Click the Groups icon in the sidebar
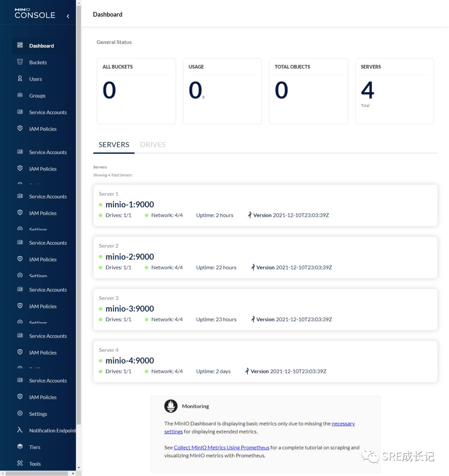Screen dimensions: 449x476 point(20,95)
